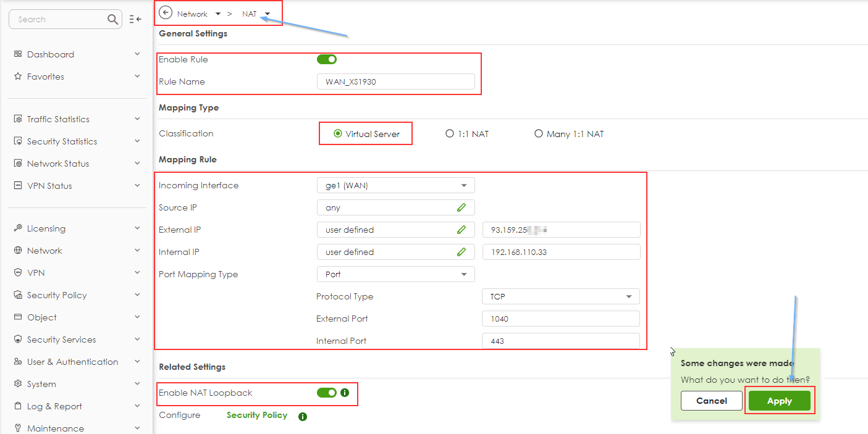868x434 pixels.
Task: Click the Rule Name input field
Action: pos(395,82)
